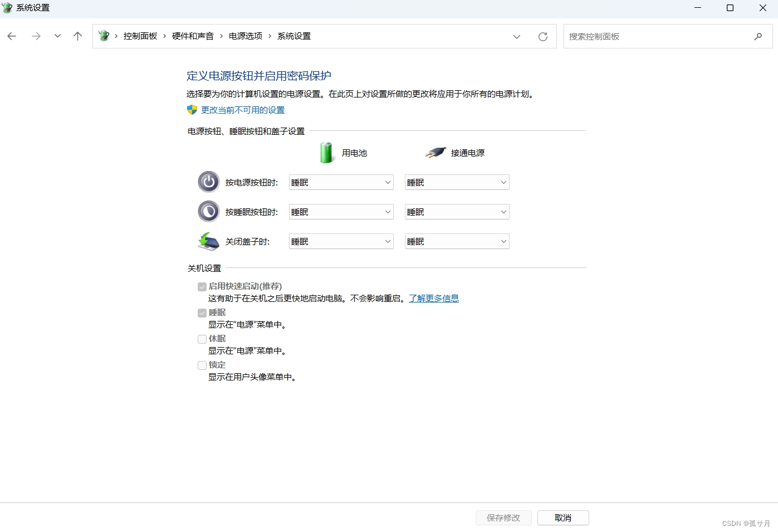Open 按电源按钮时 battery dropdown
This screenshot has height=532, width=778.
click(341, 182)
